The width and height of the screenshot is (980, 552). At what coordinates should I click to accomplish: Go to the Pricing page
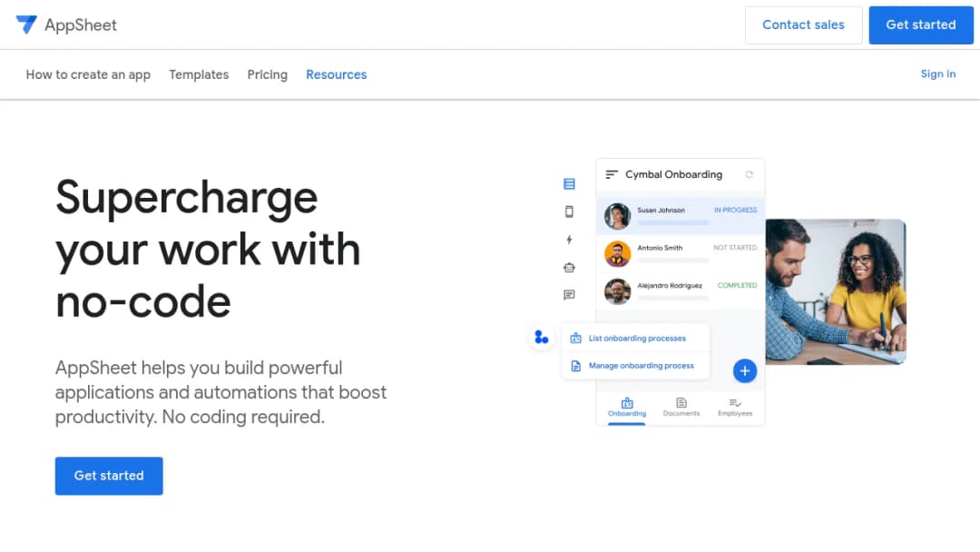pos(268,74)
